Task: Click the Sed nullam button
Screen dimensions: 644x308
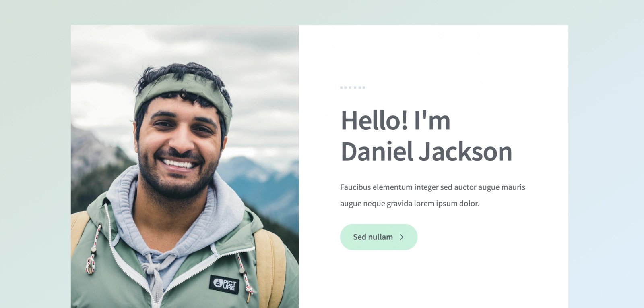Action: coord(379,237)
